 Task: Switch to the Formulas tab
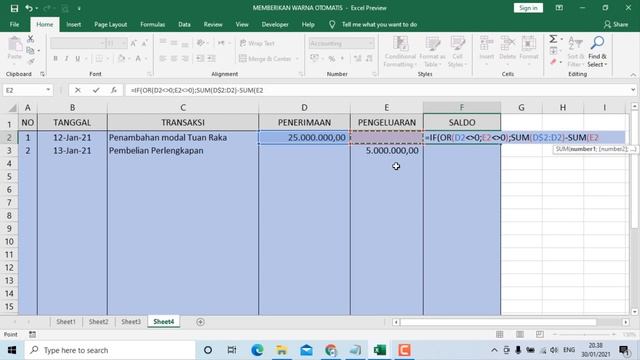[152, 24]
